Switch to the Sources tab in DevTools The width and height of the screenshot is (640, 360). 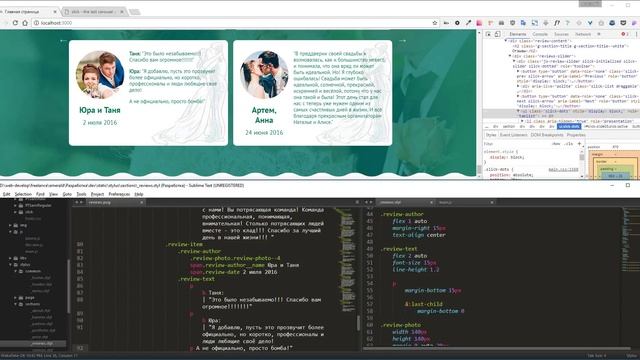coord(561,34)
